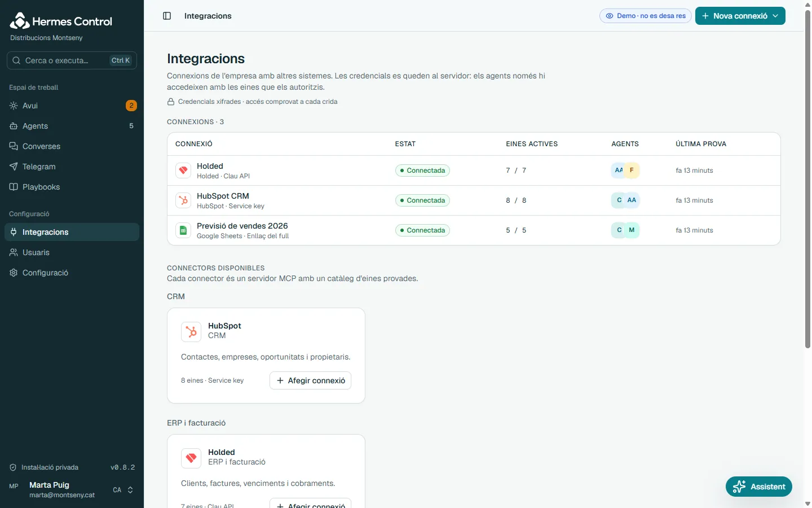Click the Integracions plug icon

click(x=14, y=232)
